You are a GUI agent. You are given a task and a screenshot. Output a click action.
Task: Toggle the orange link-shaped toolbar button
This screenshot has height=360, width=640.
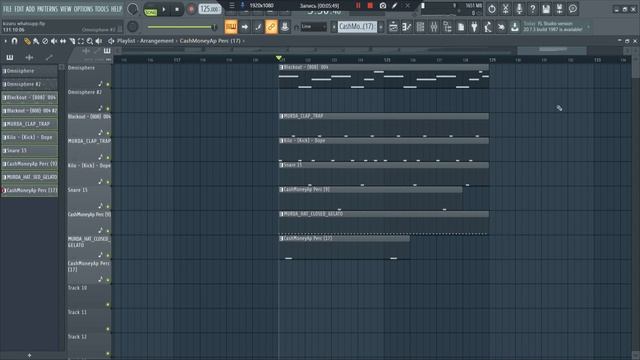pos(271,27)
